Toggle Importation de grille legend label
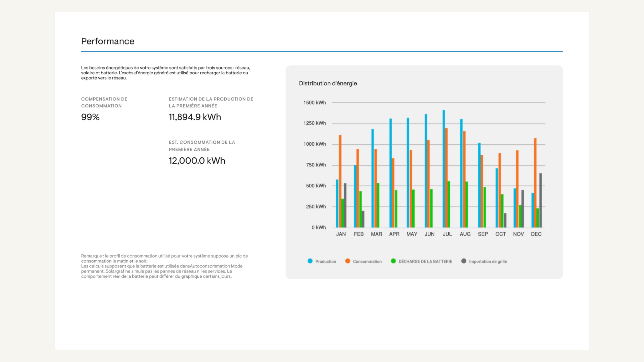Viewport: 644px width, 362px height. 488,262
